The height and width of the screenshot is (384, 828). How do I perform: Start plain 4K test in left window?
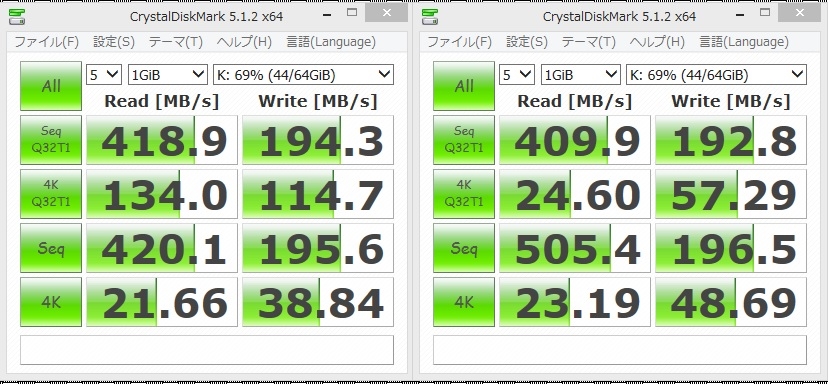(51, 302)
